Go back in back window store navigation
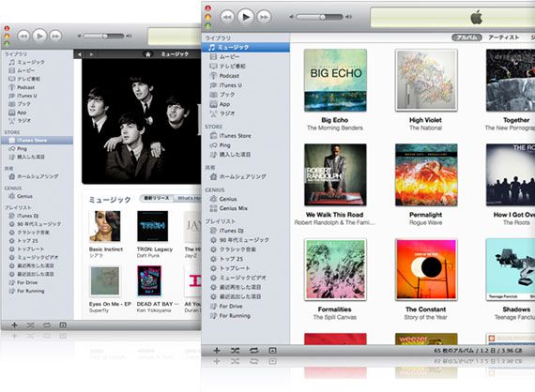 click(80, 54)
